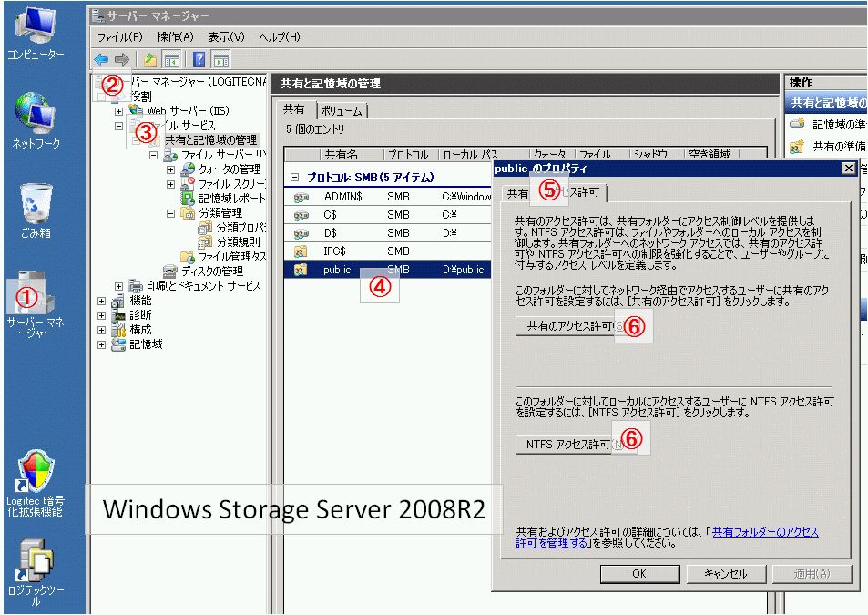Select the 分類プロパティ tree item

point(241,228)
